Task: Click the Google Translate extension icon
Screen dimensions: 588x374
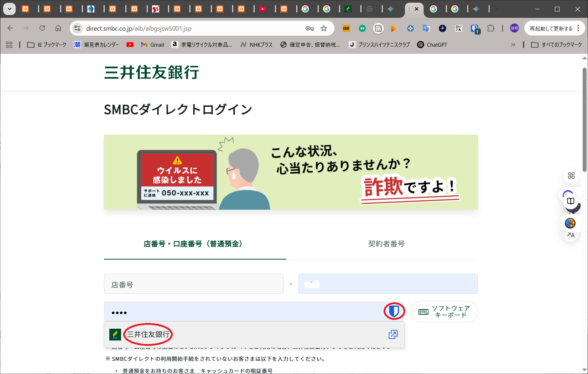Action: coord(426,29)
